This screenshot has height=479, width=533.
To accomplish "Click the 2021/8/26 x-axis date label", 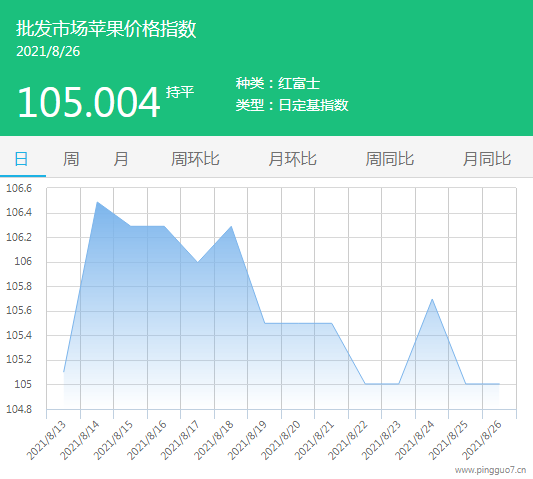I will tap(482, 440).
